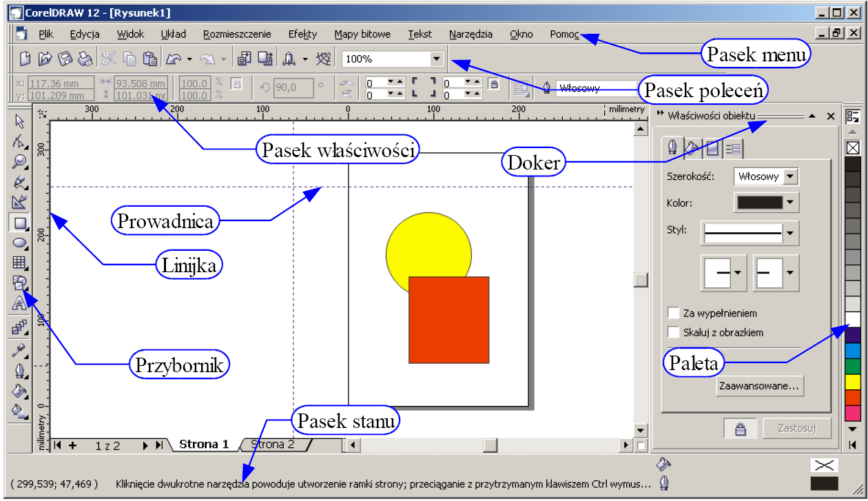
Task: Select the Shape edit tool
Action: pos(19,143)
